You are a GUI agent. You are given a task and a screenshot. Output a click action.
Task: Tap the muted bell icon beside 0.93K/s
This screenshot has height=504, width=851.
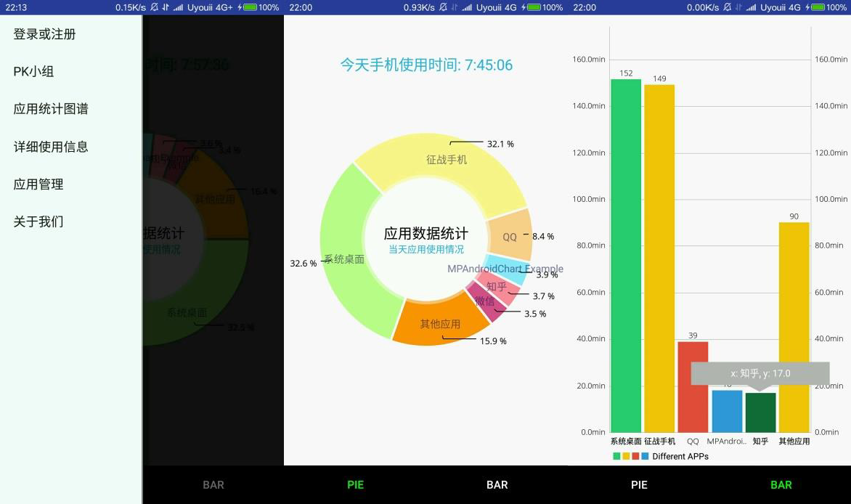click(443, 7)
